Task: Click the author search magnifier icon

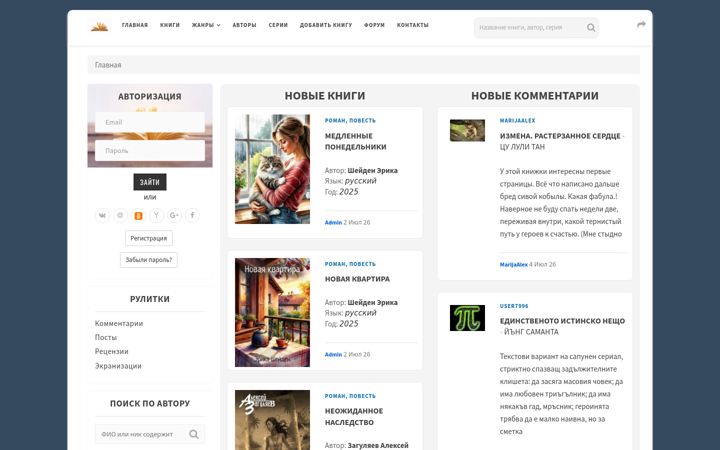Action: click(x=194, y=434)
